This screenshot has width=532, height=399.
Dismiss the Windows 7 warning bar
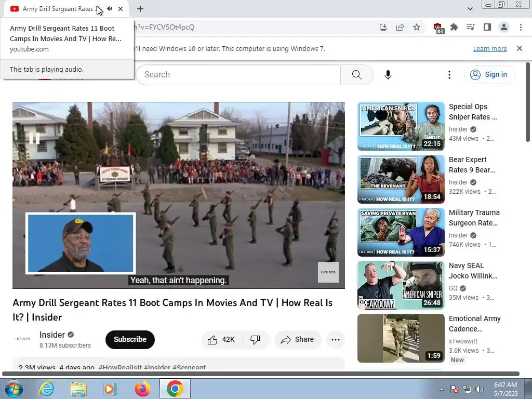coord(519,48)
